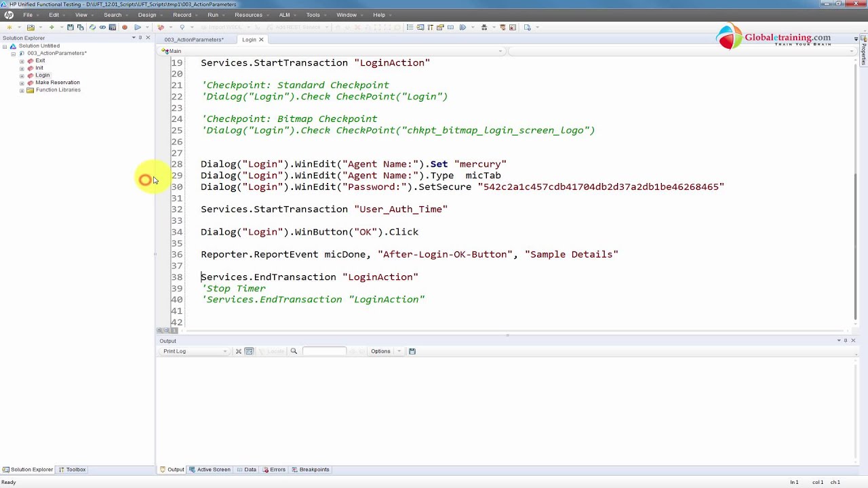Click the toolbar icon with a face
Image resolution: width=868 pixels, height=488 pixels.
503,27
